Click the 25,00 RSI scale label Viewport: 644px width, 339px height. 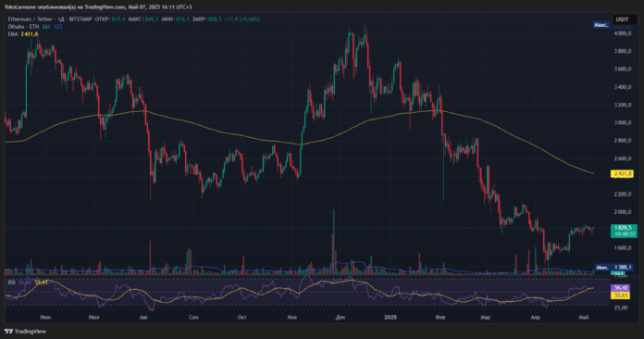click(622, 308)
